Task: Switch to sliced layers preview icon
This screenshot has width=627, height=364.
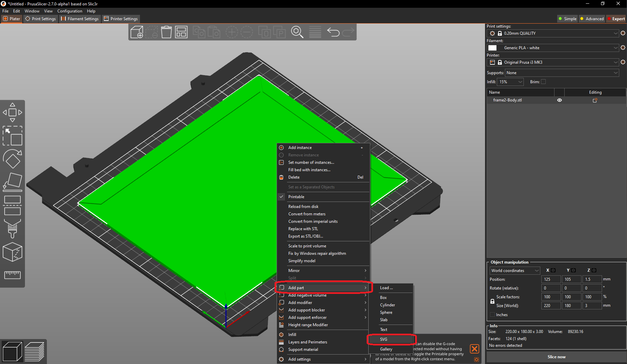Action: pos(34,352)
